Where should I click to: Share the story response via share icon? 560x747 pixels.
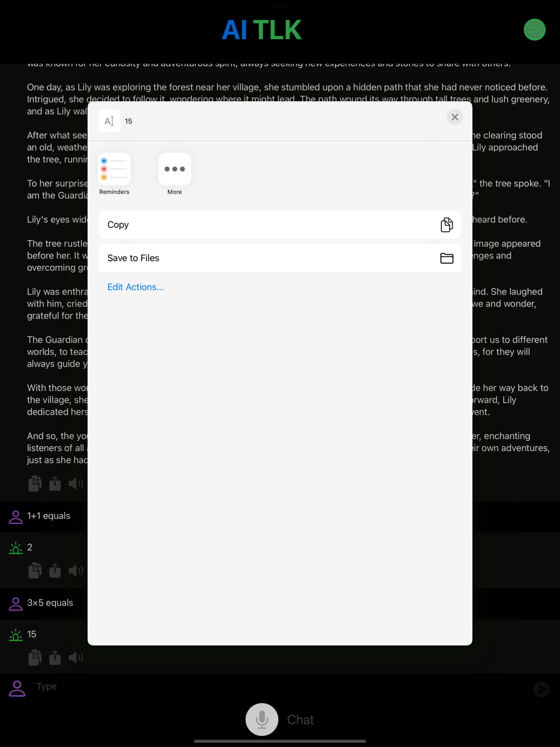click(x=55, y=483)
